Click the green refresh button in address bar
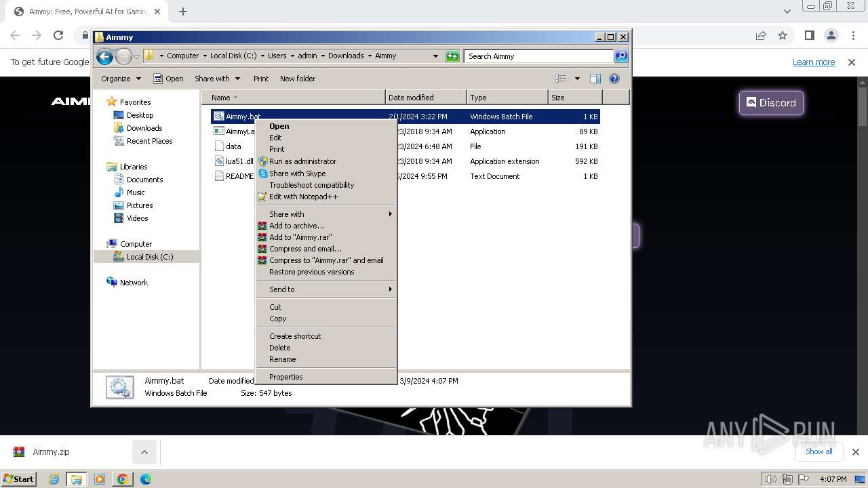Viewport: 868px width, 488px height. pos(452,56)
